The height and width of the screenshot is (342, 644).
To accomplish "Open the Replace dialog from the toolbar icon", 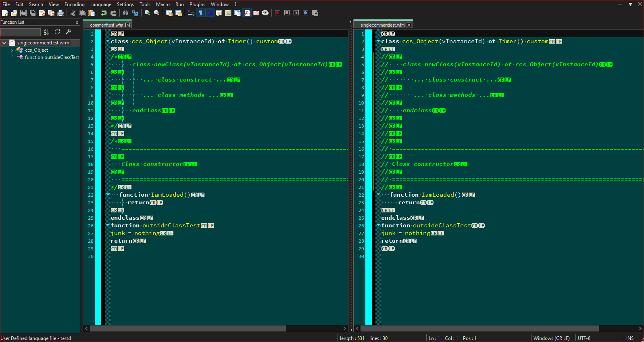I will point(135,13).
